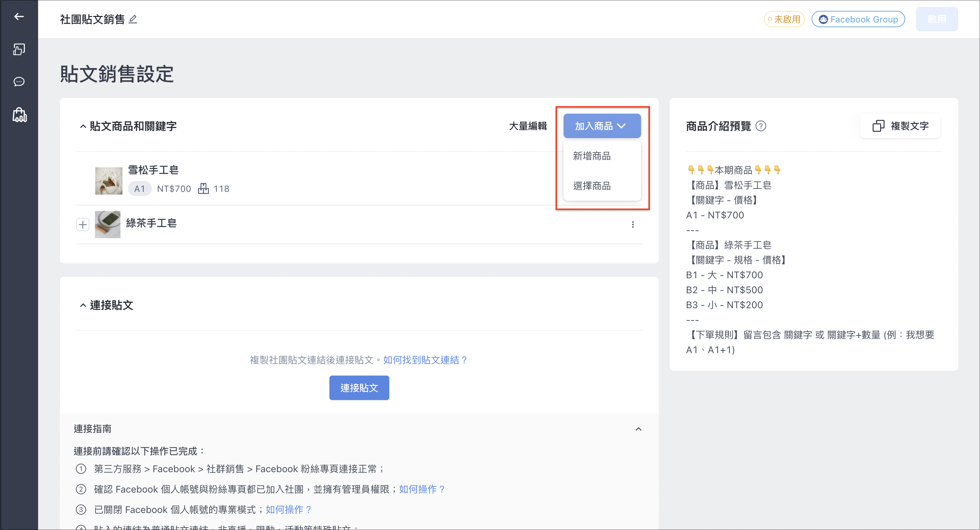
Task: Click the 貼文銷售設定 page heading
Action: [117, 74]
